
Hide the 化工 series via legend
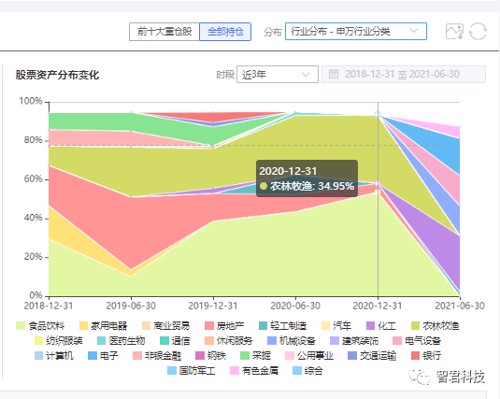tap(381, 326)
